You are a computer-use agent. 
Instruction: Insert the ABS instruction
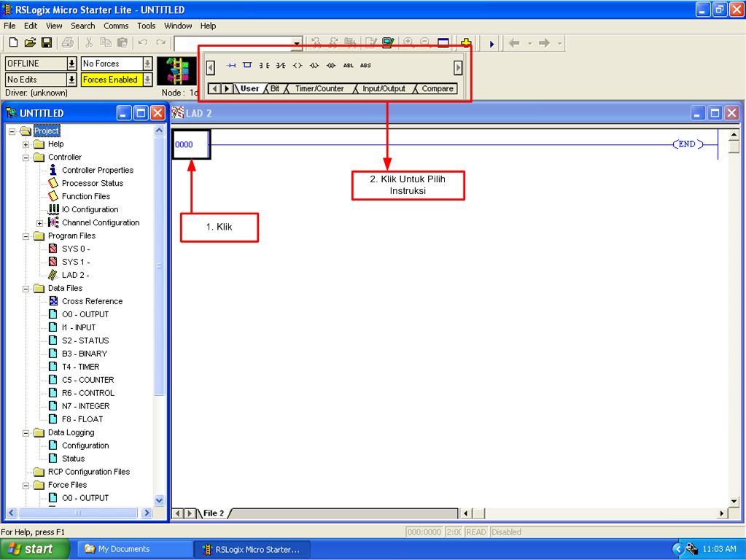click(x=365, y=66)
